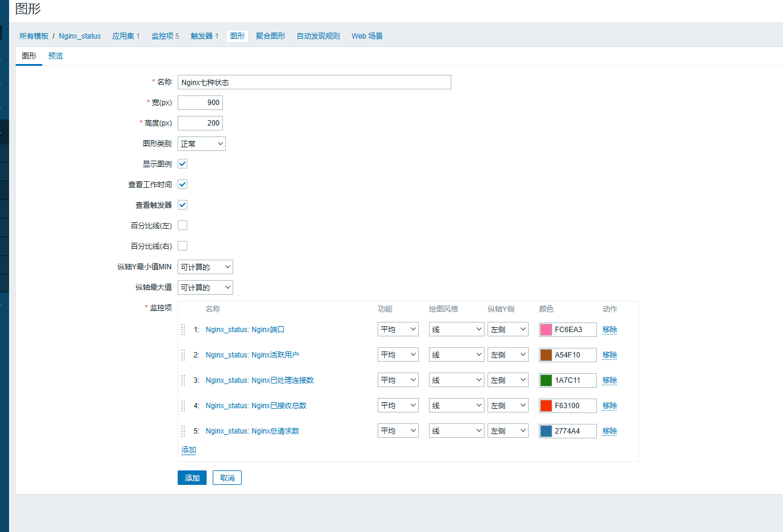Open the 图形类别 dropdown
This screenshot has width=783, height=532.
[x=202, y=144]
